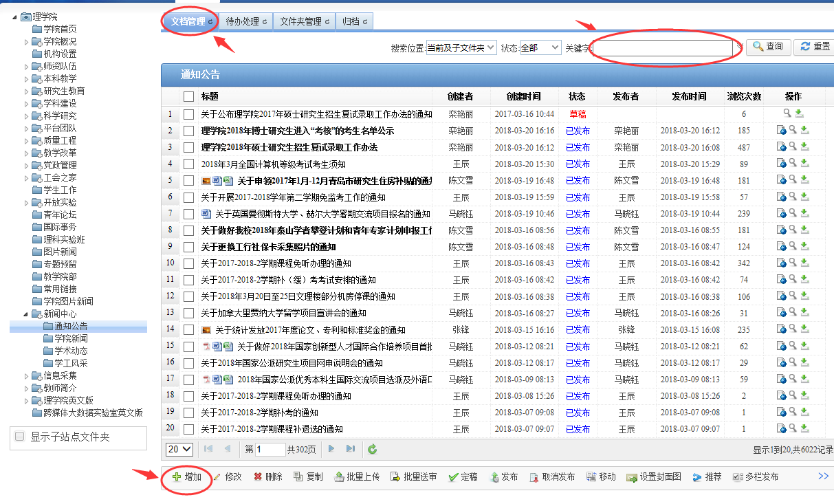
Task: Click the 查询 search button
Action: [x=767, y=47]
